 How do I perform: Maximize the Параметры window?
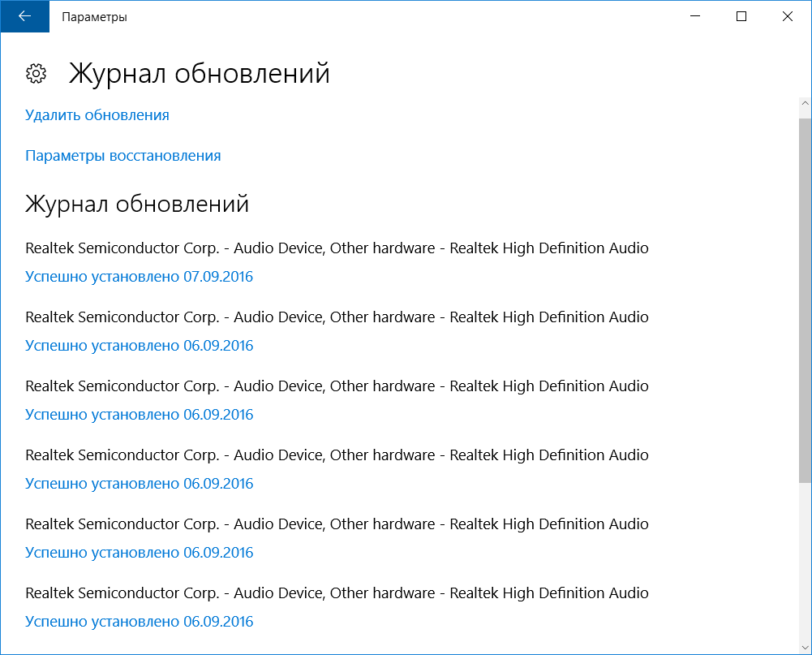click(741, 16)
